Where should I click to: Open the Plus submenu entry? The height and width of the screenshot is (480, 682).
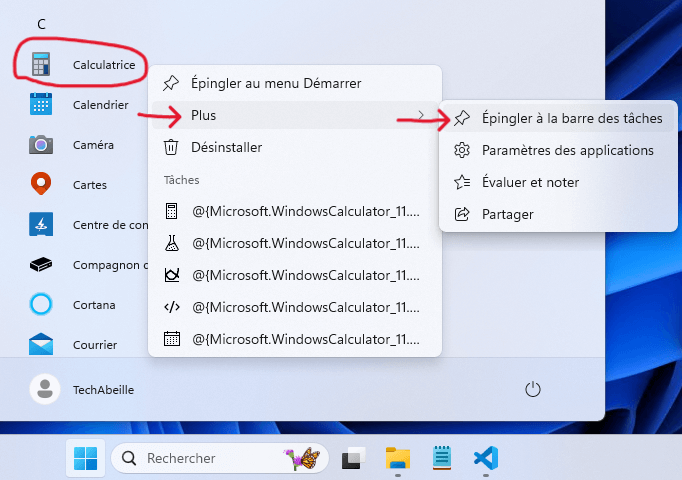pyautogui.click(x=295, y=115)
